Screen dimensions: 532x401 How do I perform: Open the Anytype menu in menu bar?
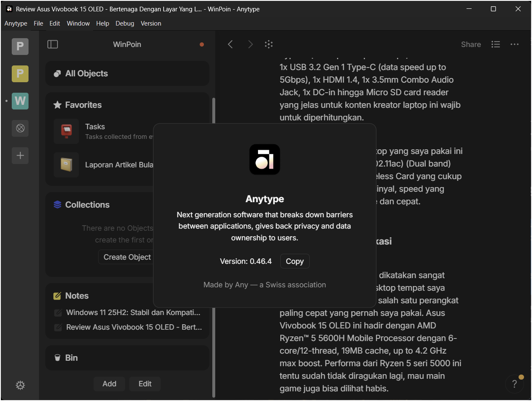pos(16,23)
